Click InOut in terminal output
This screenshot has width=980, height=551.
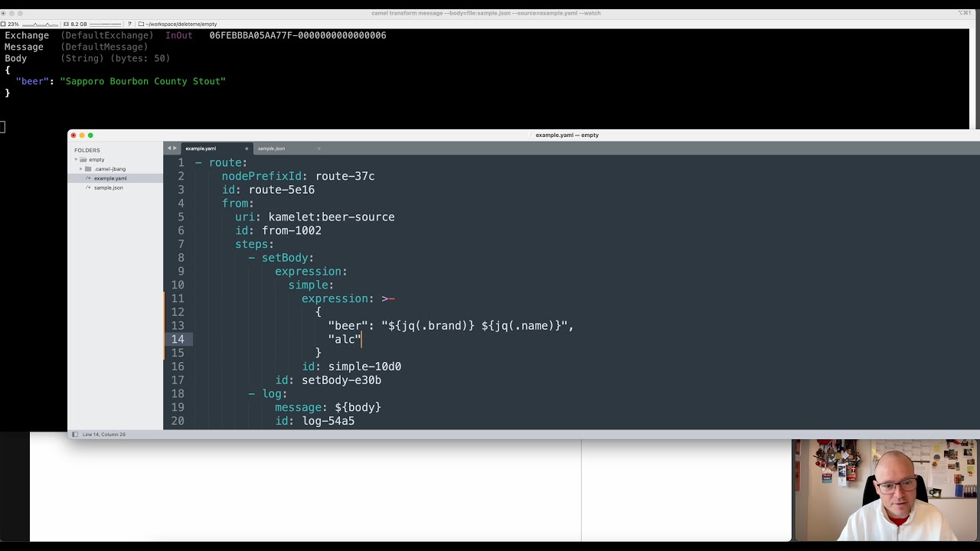click(179, 35)
